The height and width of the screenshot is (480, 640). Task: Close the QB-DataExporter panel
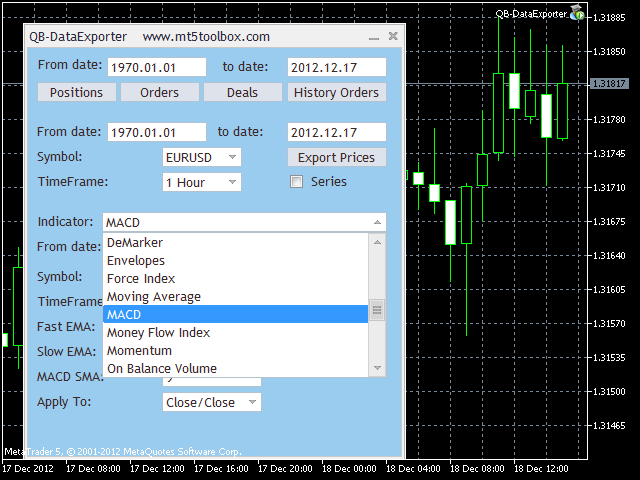click(x=393, y=37)
